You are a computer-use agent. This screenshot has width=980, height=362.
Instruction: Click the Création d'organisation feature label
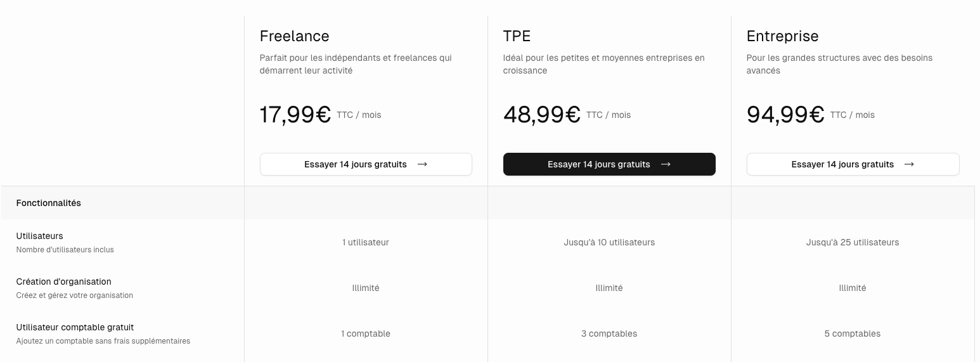coord(64,281)
